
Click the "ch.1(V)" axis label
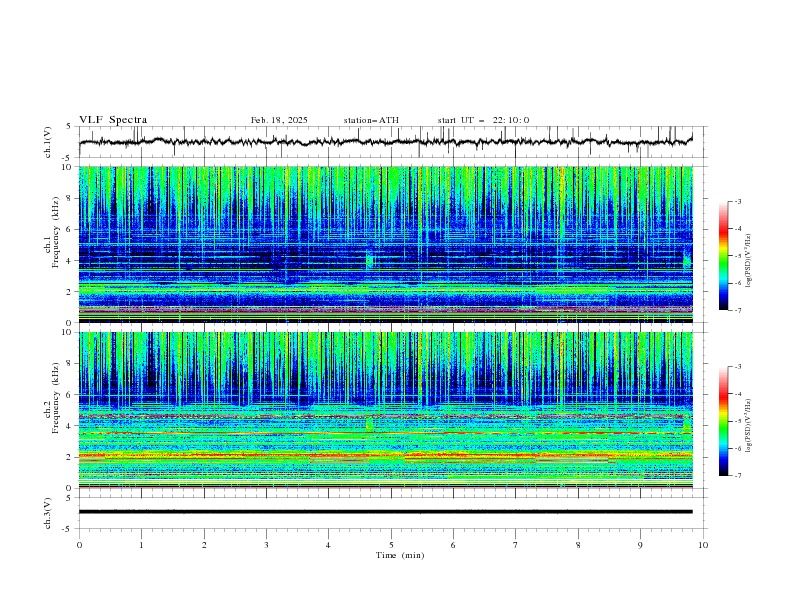[48, 142]
